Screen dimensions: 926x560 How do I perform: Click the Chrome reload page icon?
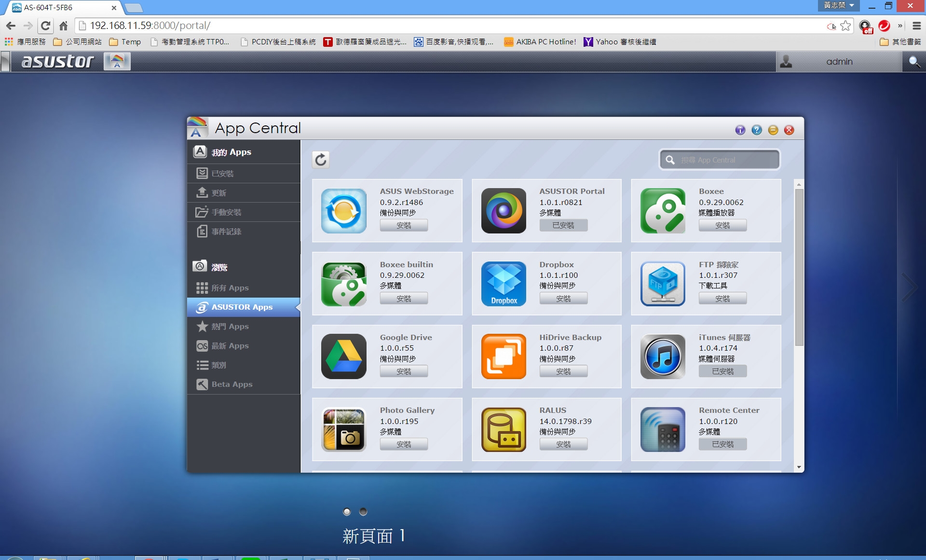coord(46,26)
